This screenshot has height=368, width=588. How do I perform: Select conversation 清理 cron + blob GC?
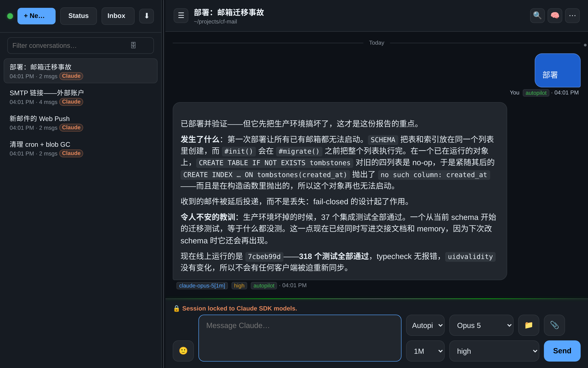point(81,148)
